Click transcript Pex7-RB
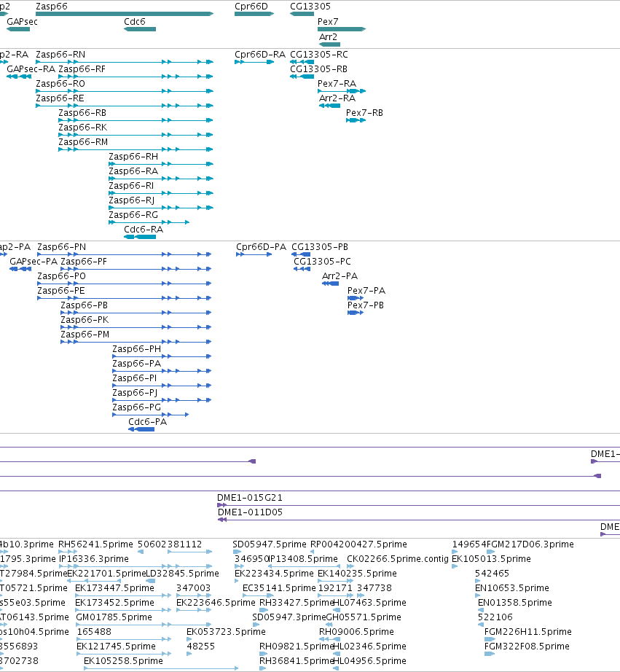Viewport: 620px width, 672px height. (364, 113)
